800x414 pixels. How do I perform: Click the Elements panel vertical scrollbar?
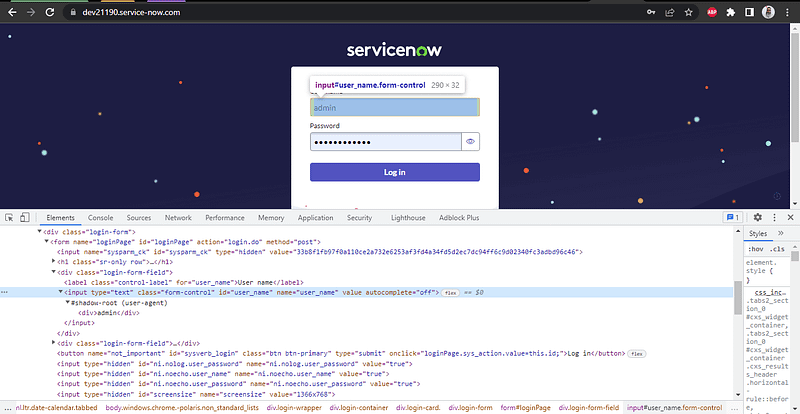coord(737,298)
